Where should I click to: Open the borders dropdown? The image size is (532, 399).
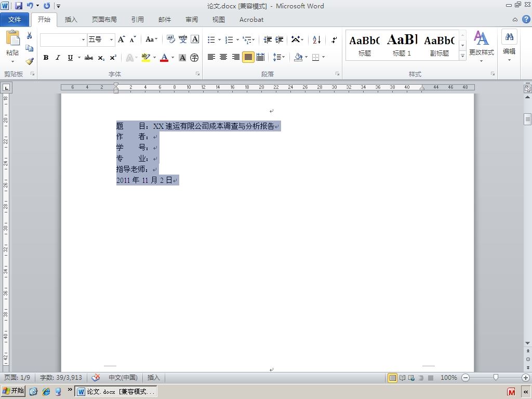323,57
